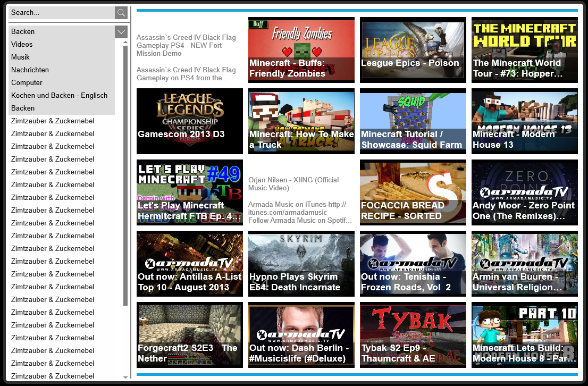The image size is (588, 386).
Task: Open Forgecraft2 S2E3 The Nether video
Action: (190, 335)
